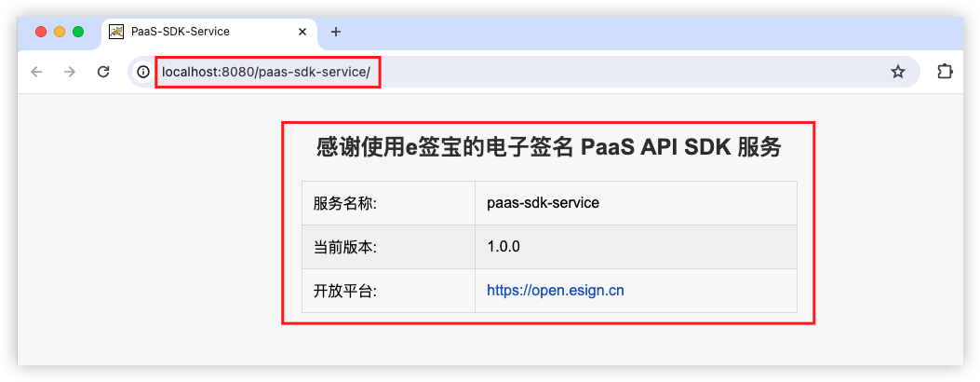Click the paas-sdk-service value cell
Viewport: 980px width, 382px height.
[x=636, y=203]
